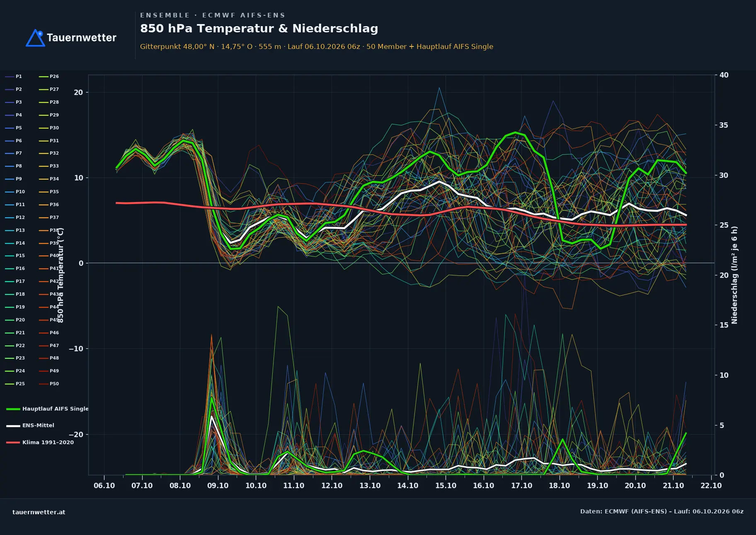The height and width of the screenshot is (535, 756).
Task: Click the Tauernwetter mountain logo icon
Action: (35, 38)
